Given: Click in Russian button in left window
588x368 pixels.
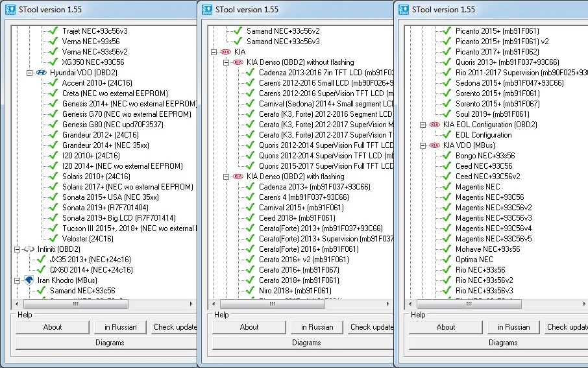Looking at the screenshot, I should click(x=120, y=327).
